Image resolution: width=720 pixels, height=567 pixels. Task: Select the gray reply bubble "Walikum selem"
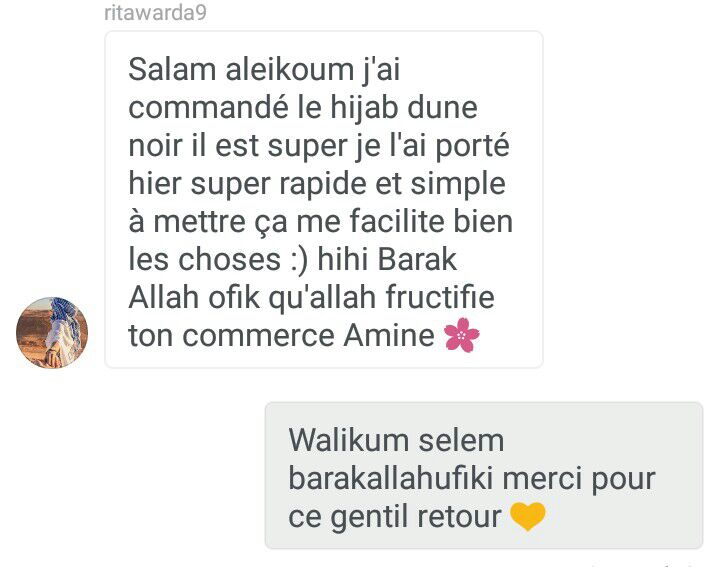[x=484, y=475]
